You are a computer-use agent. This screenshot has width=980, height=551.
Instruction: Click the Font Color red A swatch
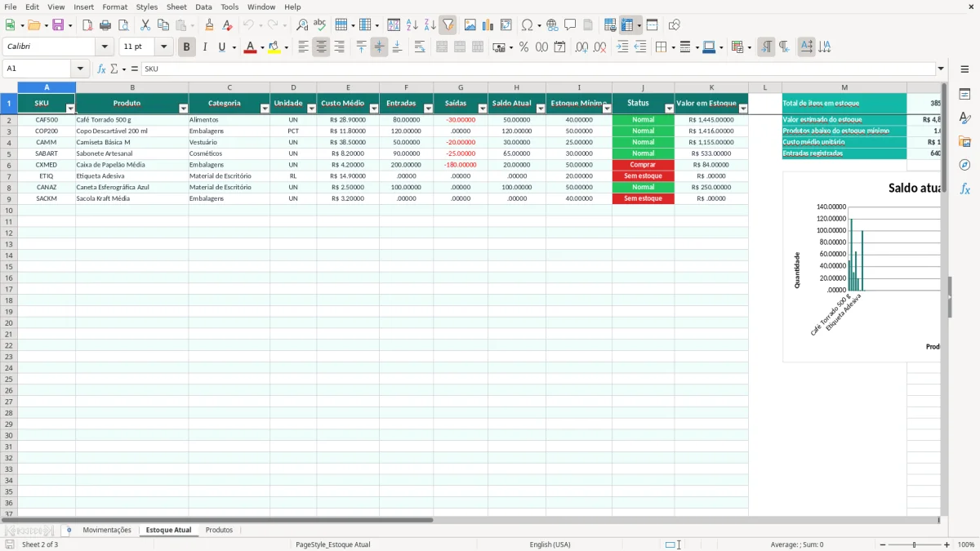[250, 47]
